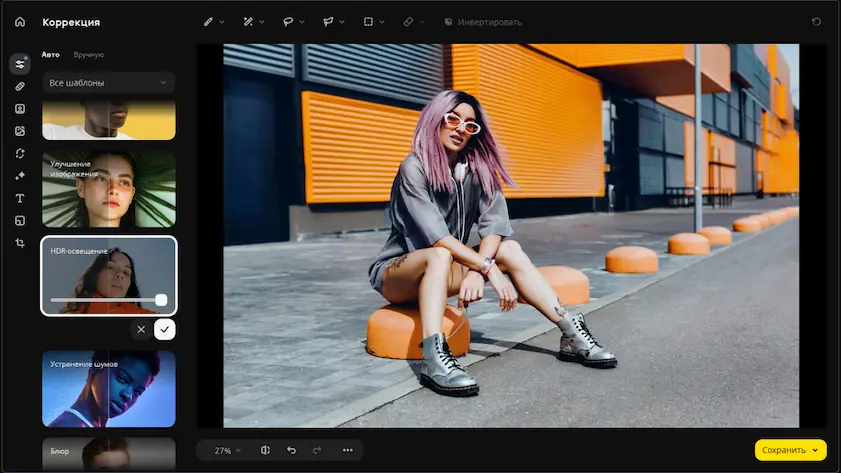This screenshot has width=841, height=473.
Task: Switch to the Вручную tab
Action: point(88,55)
